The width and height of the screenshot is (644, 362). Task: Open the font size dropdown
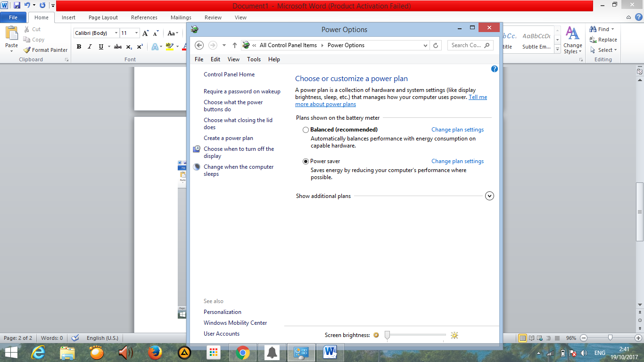click(137, 33)
